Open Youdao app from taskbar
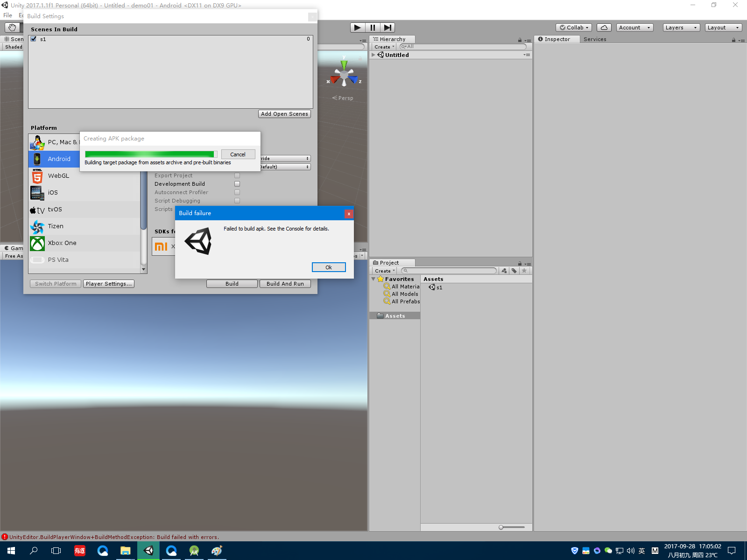This screenshot has height=560, width=747. pyautogui.click(x=80, y=551)
